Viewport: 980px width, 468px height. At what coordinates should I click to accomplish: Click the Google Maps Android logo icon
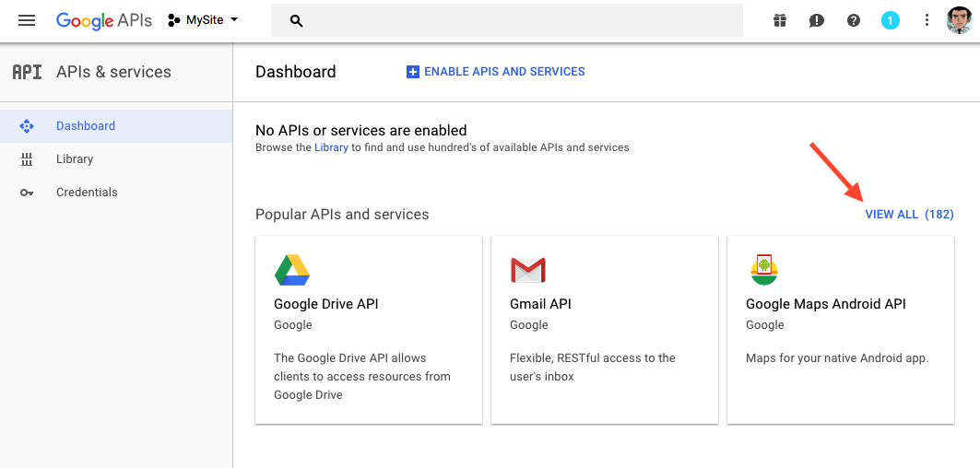pyautogui.click(x=763, y=269)
